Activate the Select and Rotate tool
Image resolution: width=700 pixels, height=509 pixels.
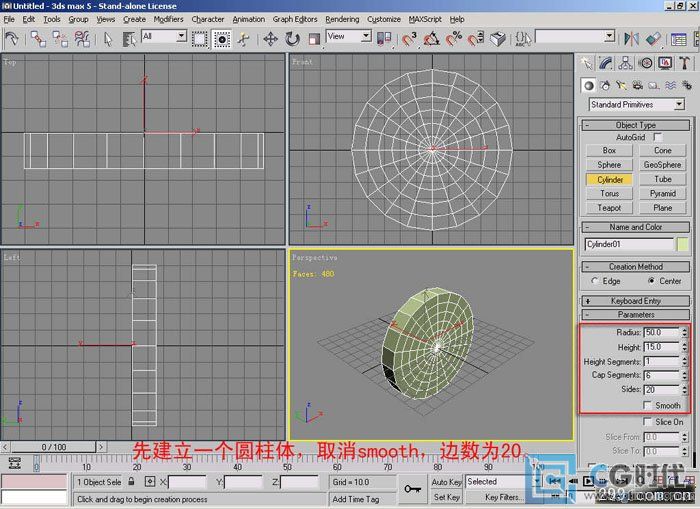292,39
